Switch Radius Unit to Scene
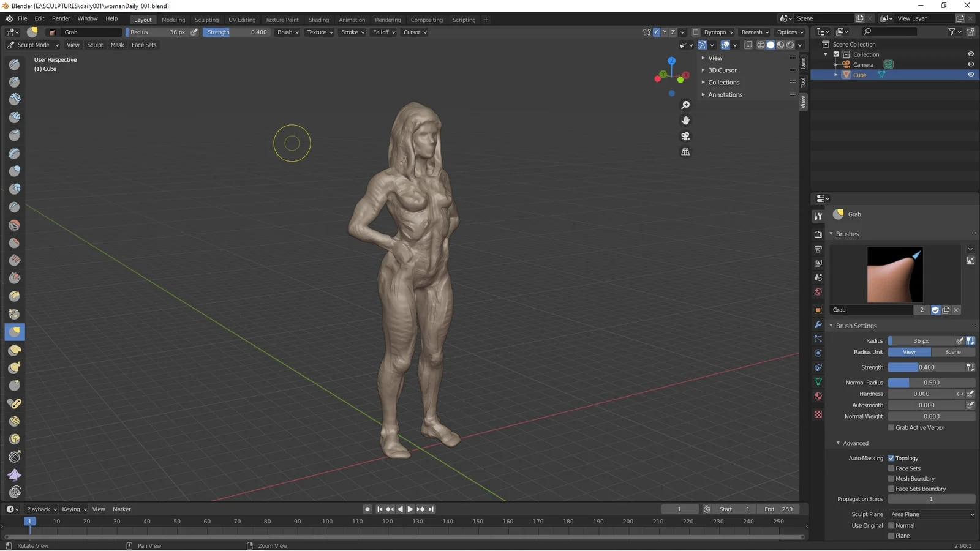This screenshot has width=980, height=551. (x=953, y=352)
